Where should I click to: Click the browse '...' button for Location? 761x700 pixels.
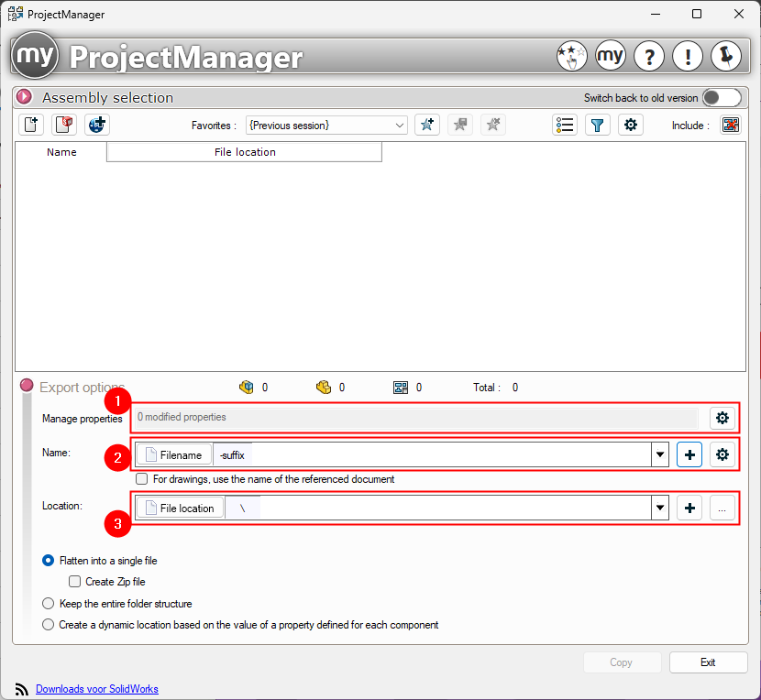[722, 508]
